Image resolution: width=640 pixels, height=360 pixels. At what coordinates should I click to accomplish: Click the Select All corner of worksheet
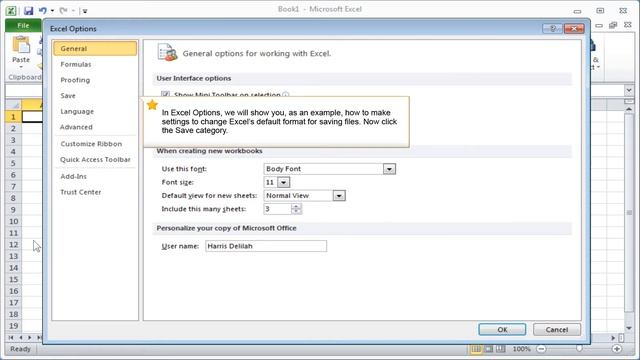point(13,105)
